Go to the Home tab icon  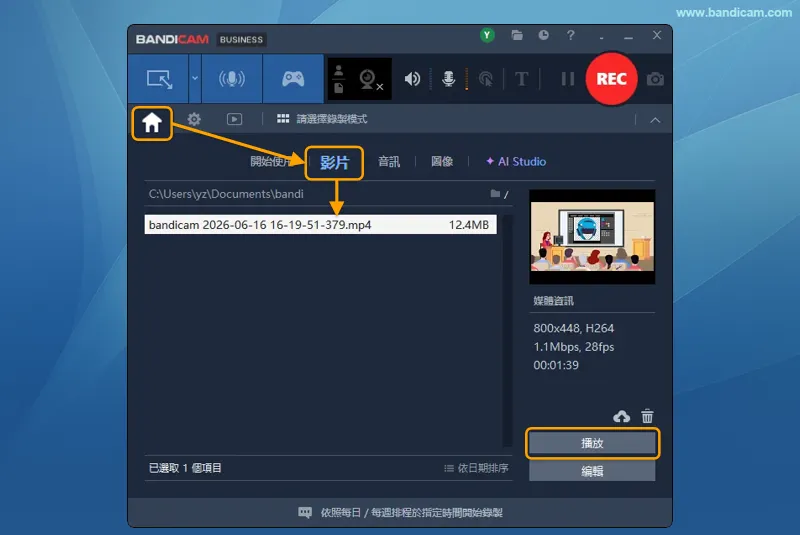pos(152,123)
